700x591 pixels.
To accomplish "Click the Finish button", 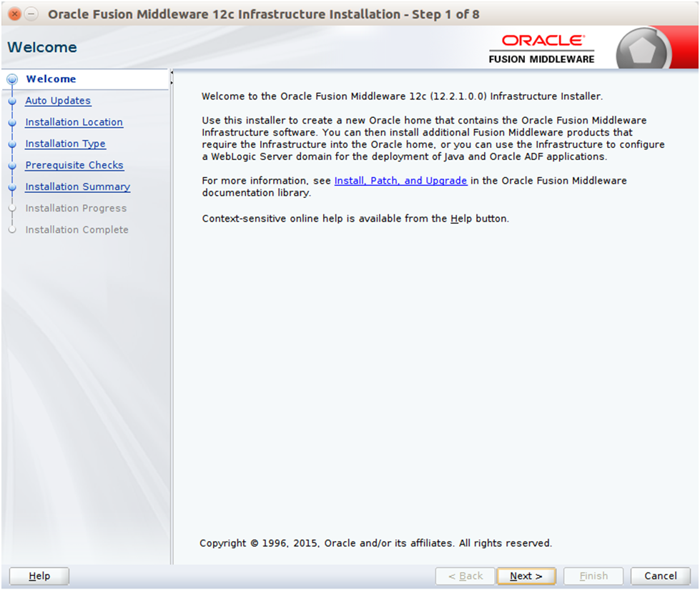I will pos(593,576).
